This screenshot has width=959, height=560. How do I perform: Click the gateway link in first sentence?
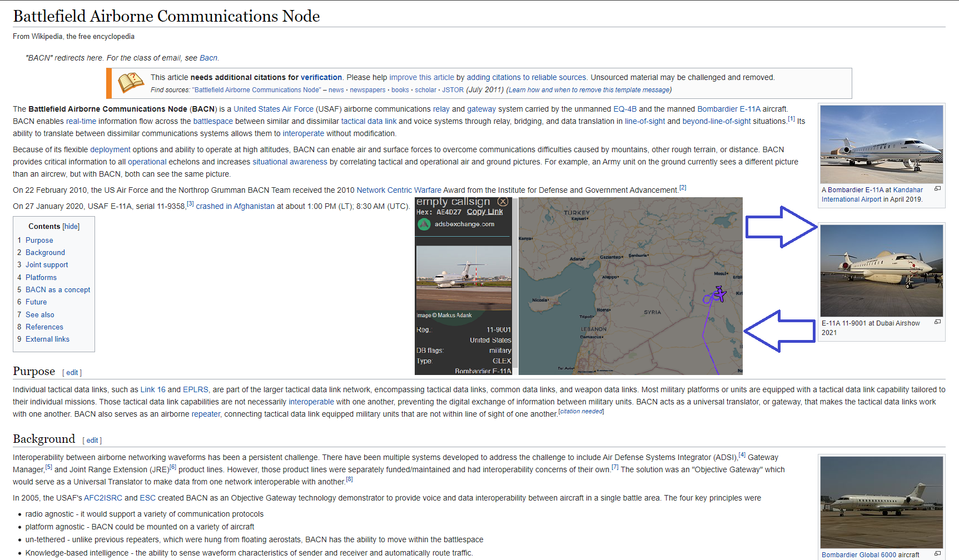point(481,109)
